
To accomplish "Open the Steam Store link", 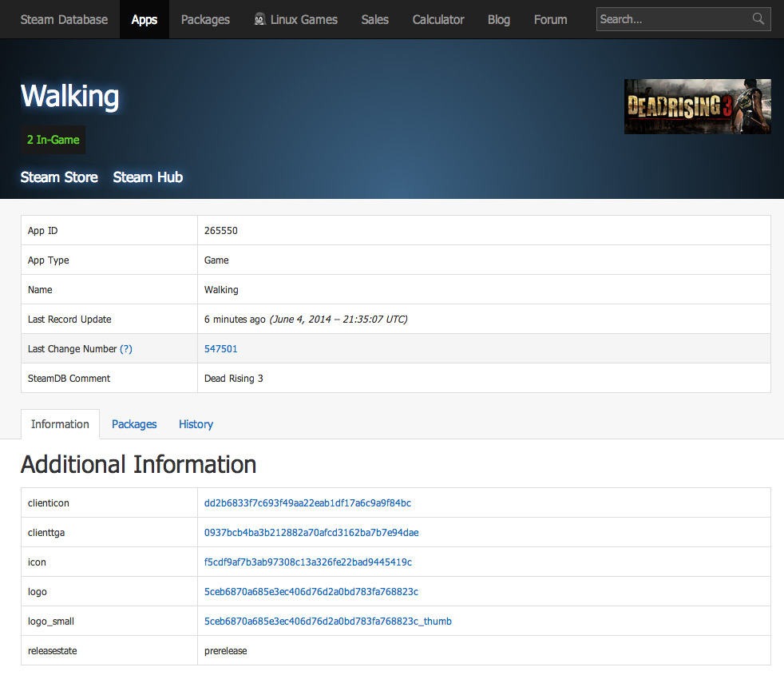I will coord(59,177).
